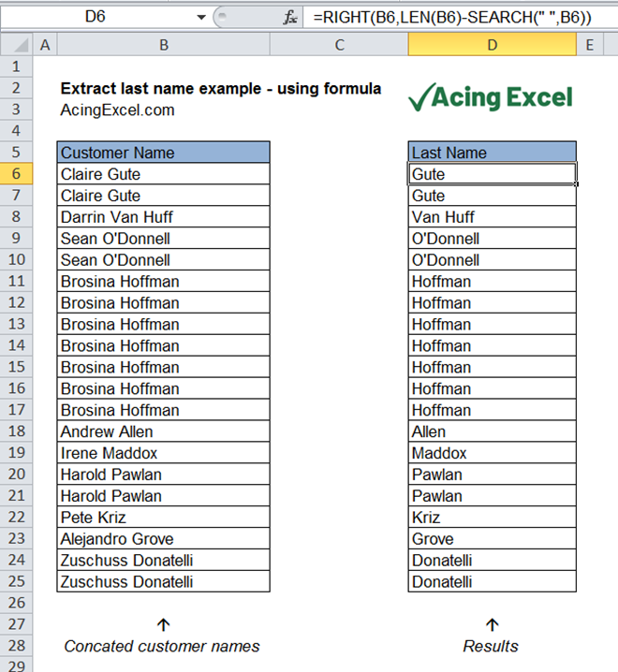Click the Last Name header cell
The width and height of the screenshot is (618, 672).
tap(492, 153)
